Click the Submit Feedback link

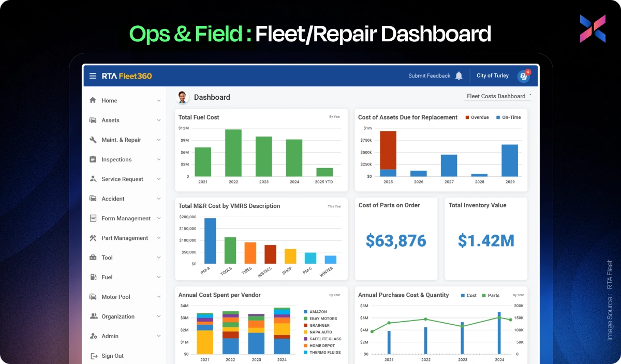429,76
